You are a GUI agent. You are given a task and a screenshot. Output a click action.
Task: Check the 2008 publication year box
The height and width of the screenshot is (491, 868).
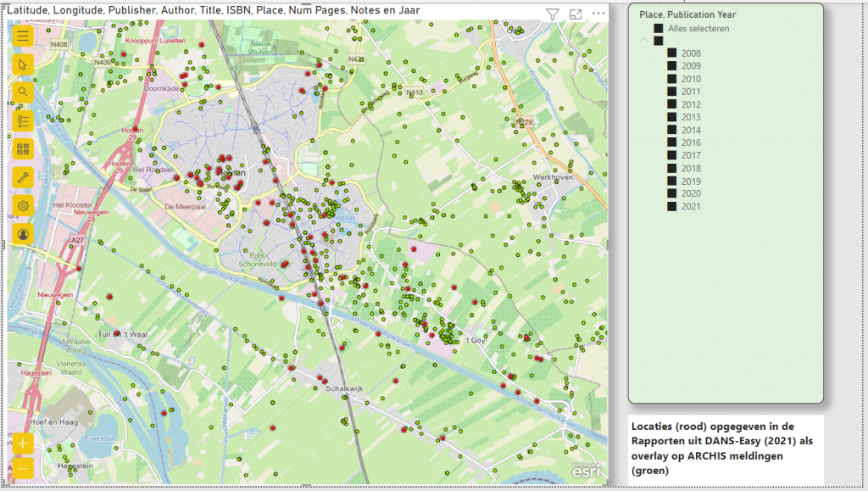tap(671, 53)
